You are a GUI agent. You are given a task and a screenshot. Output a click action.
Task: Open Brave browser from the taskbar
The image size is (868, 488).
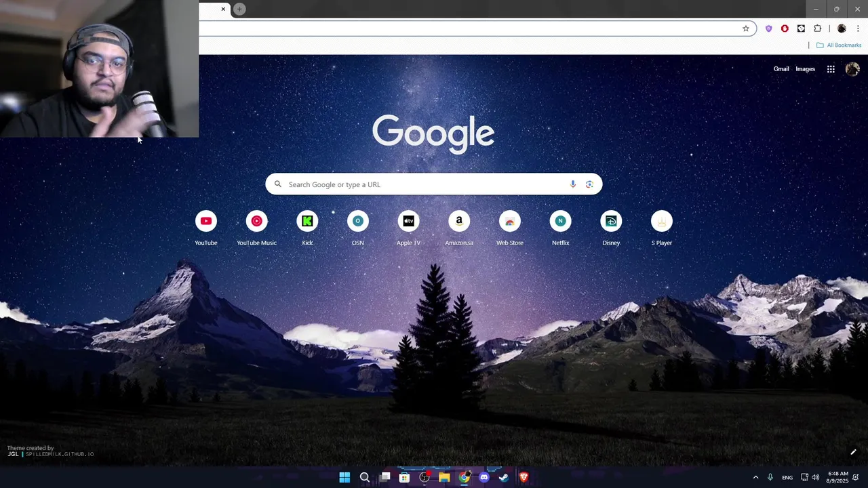pos(524,477)
